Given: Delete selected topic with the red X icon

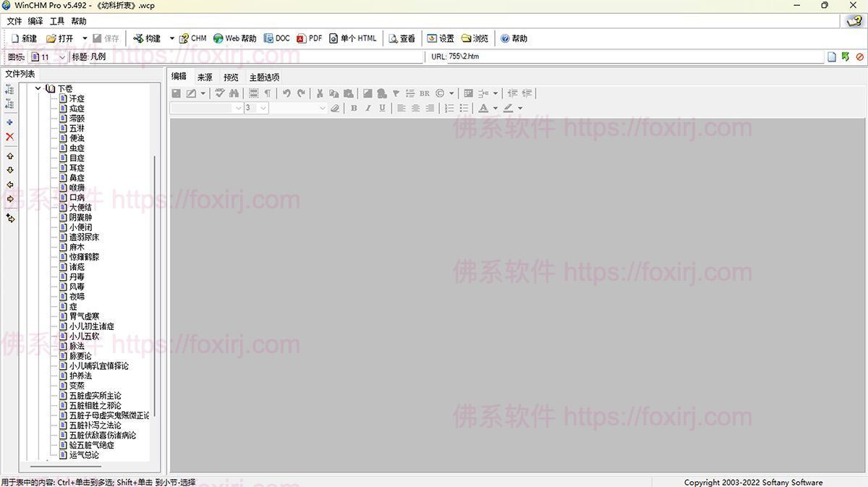Looking at the screenshot, I should click(x=9, y=136).
